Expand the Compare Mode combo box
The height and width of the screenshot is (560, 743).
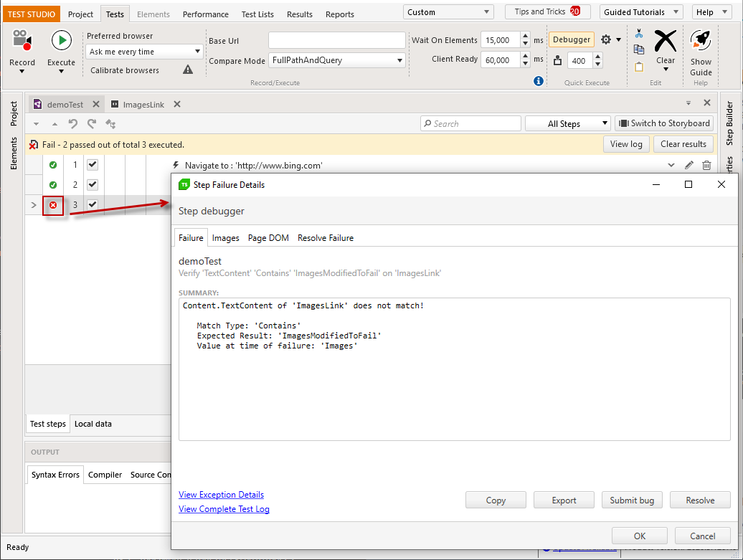pos(337,61)
